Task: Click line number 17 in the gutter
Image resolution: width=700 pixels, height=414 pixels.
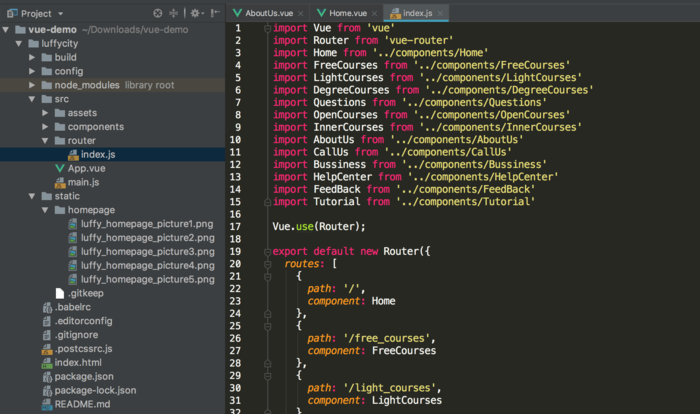Action: pyautogui.click(x=235, y=227)
